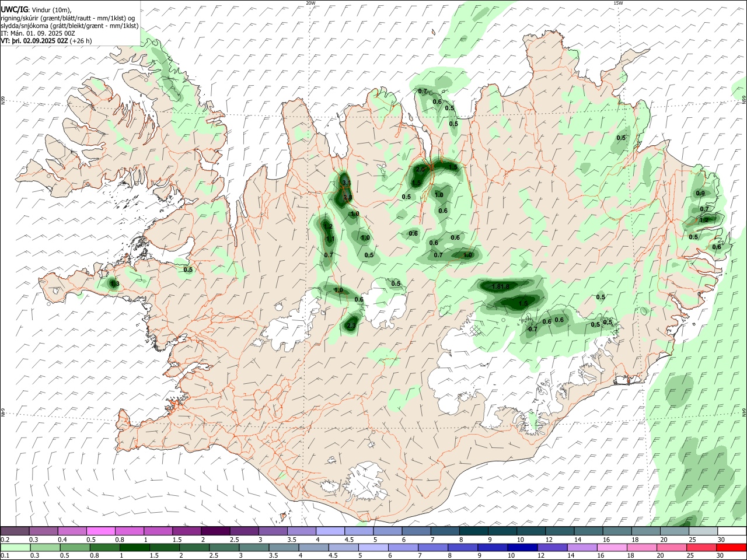Click the '0.2' label in the snow legend
This screenshot has width=747, height=560.
(5, 540)
